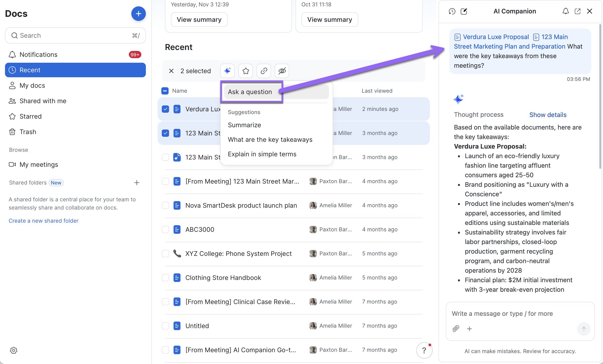Select Summarize suggestion
603x364 pixels.
[x=244, y=125]
